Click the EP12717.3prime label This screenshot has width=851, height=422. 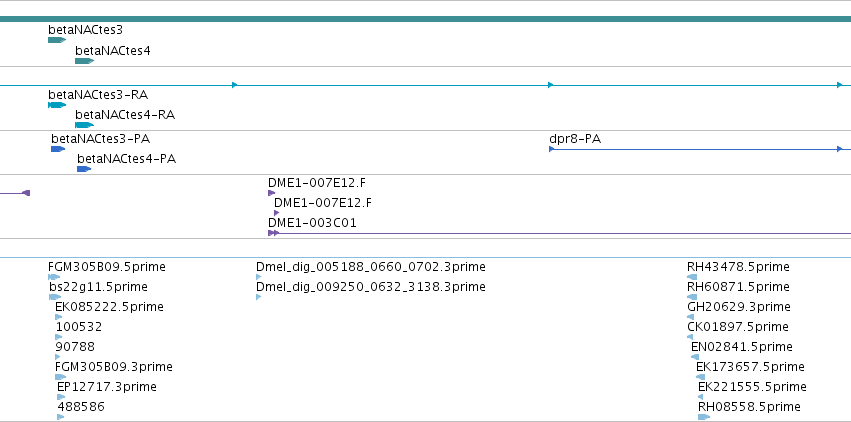tap(107, 387)
